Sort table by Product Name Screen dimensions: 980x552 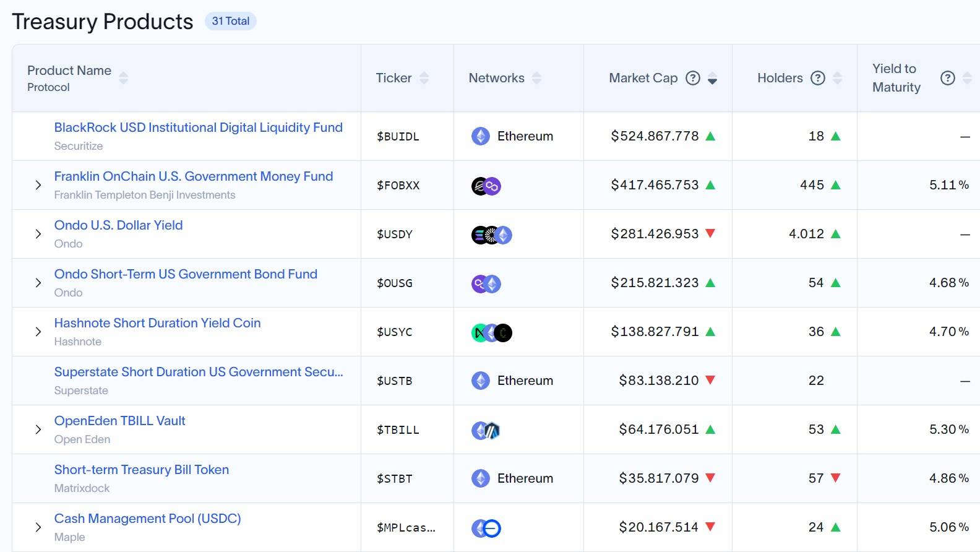pos(123,78)
